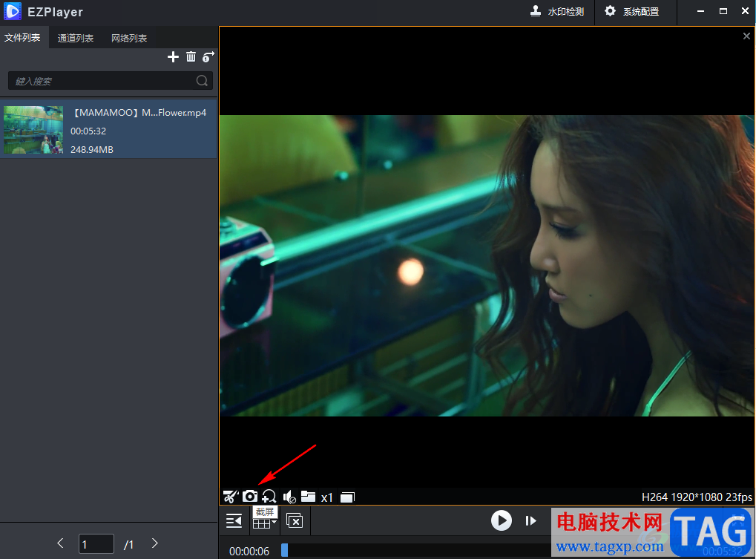Image resolution: width=756 pixels, height=559 pixels.
Task: Click the H264 1920*1080 23fps info text
Action: click(697, 497)
